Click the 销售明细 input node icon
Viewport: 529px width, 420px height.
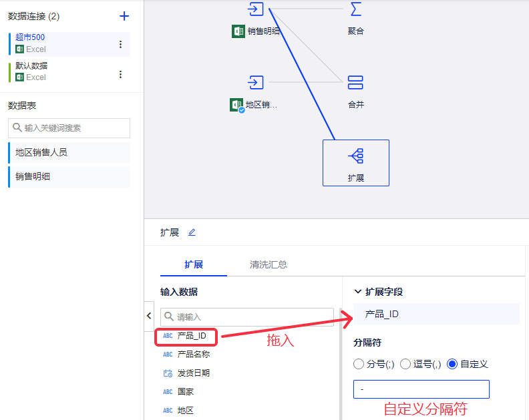pyautogui.click(x=256, y=9)
